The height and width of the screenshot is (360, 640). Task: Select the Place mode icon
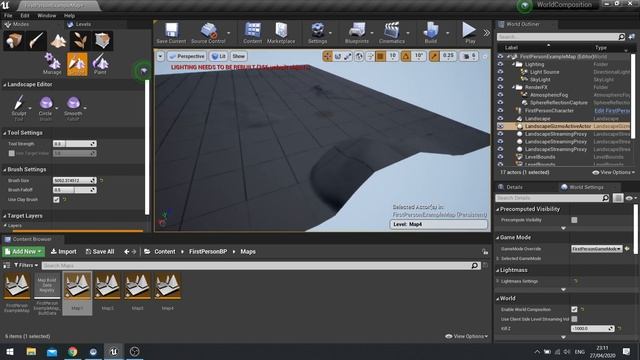(x=13, y=41)
